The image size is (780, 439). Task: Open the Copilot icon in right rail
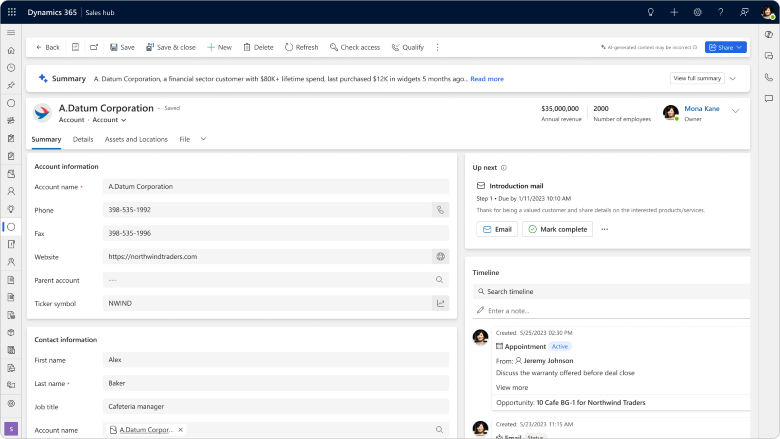click(x=769, y=34)
